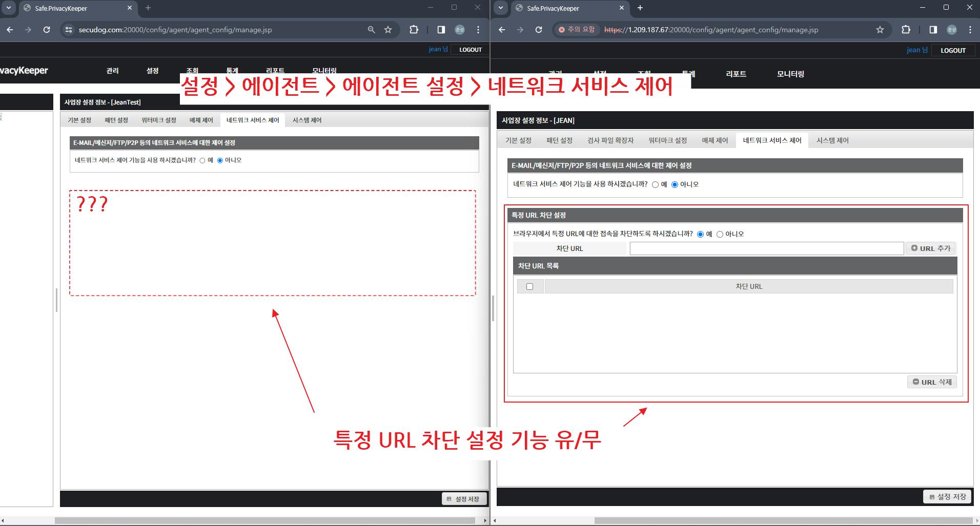Click horizontal scrollbar in right browser window

(x=784, y=520)
